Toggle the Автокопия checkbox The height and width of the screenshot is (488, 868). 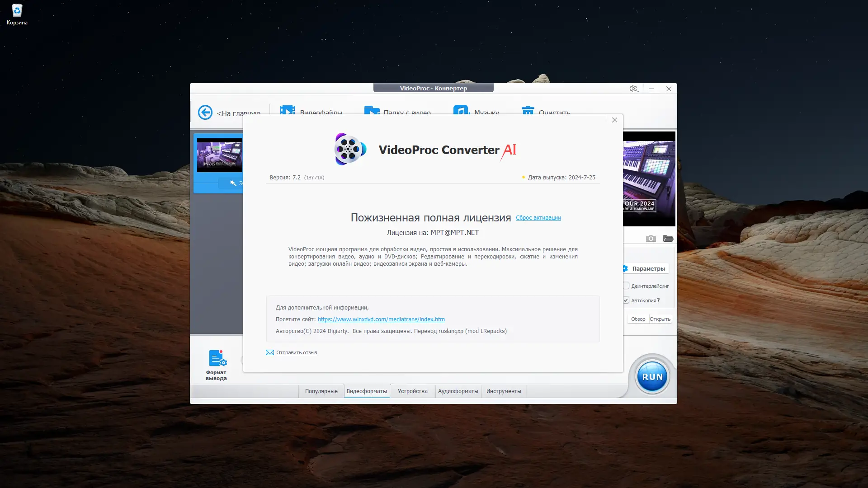(x=626, y=300)
